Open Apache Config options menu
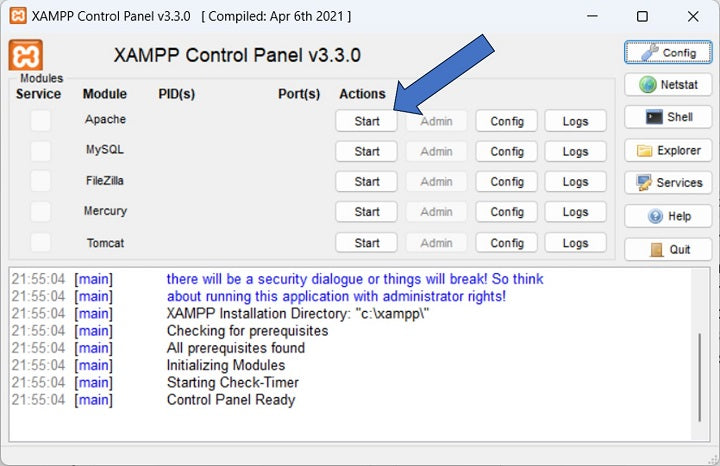Screen dimensions: 720x466 [506, 121]
